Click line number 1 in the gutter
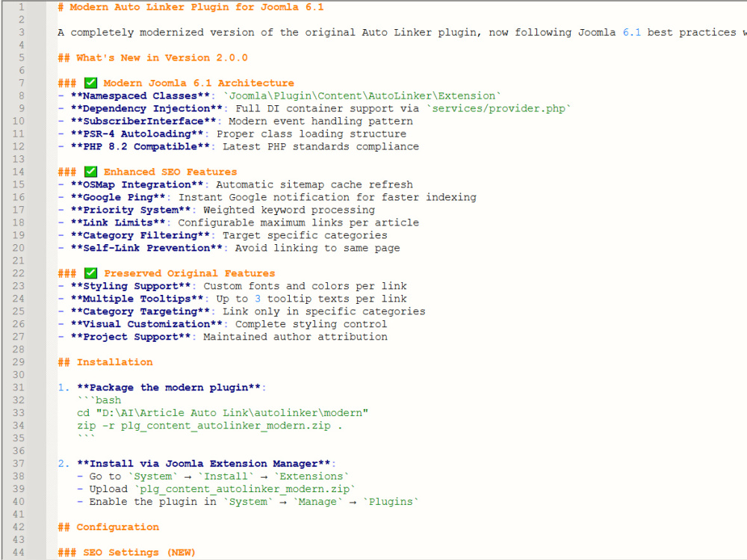 [x=21, y=7]
